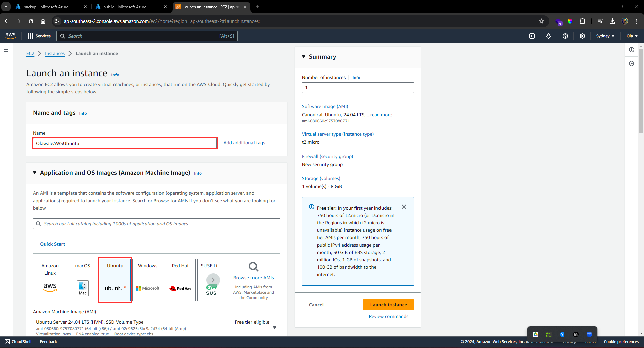The height and width of the screenshot is (348, 644).
Task: Open the info help panel icon on right edge
Action: (x=632, y=50)
